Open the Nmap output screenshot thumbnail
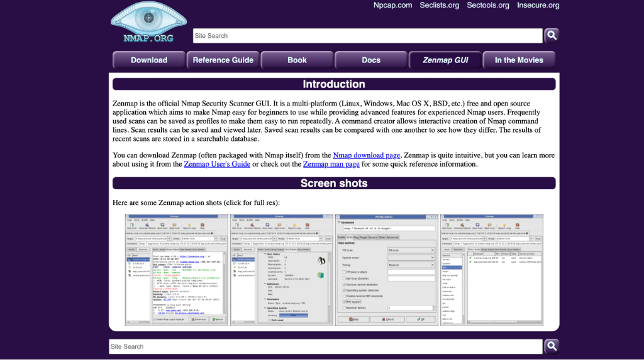The height and width of the screenshot is (362, 644). (177, 270)
